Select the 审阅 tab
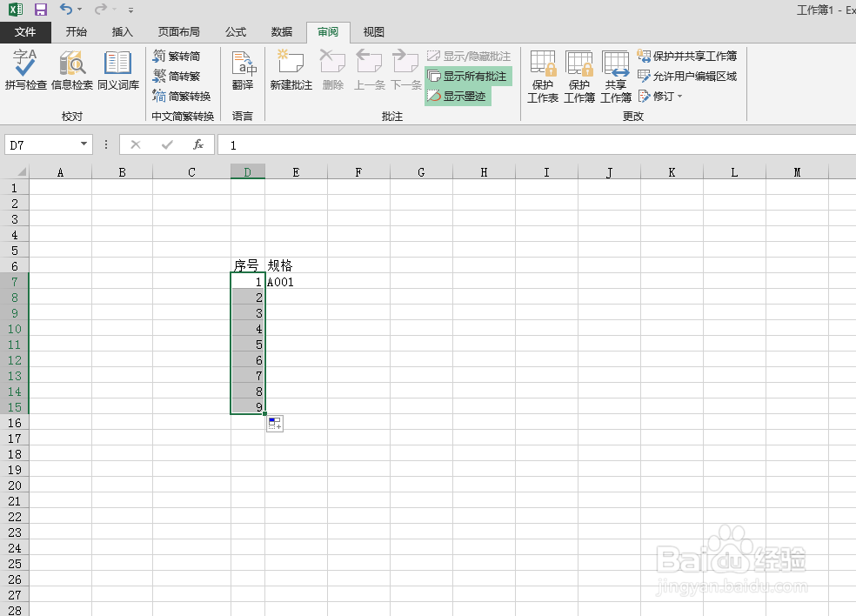856x616 pixels. click(328, 32)
